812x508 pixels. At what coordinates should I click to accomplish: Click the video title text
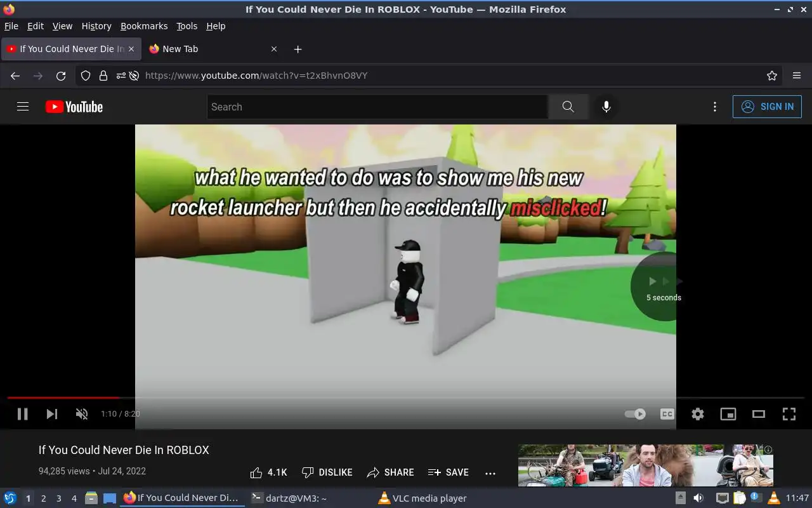click(x=124, y=450)
